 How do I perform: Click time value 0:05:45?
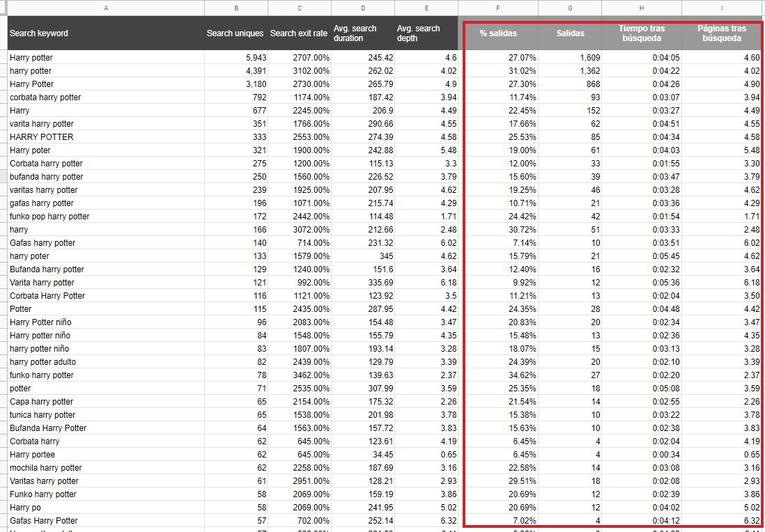(x=642, y=256)
